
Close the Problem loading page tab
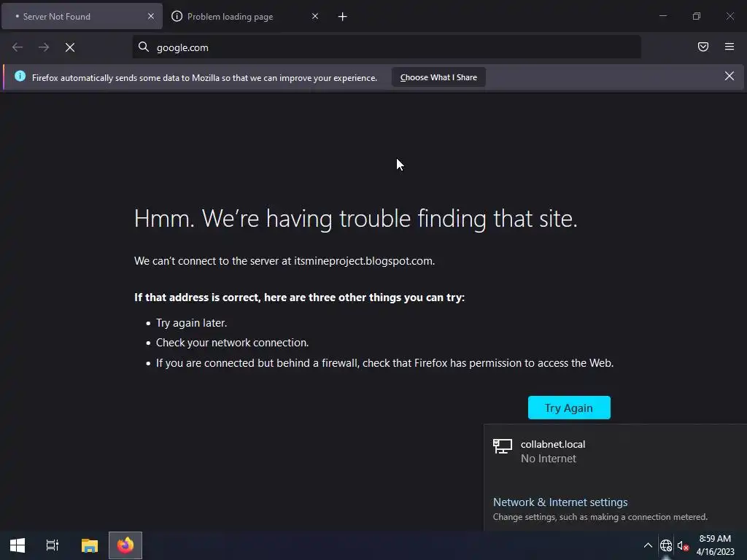(315, 16)
